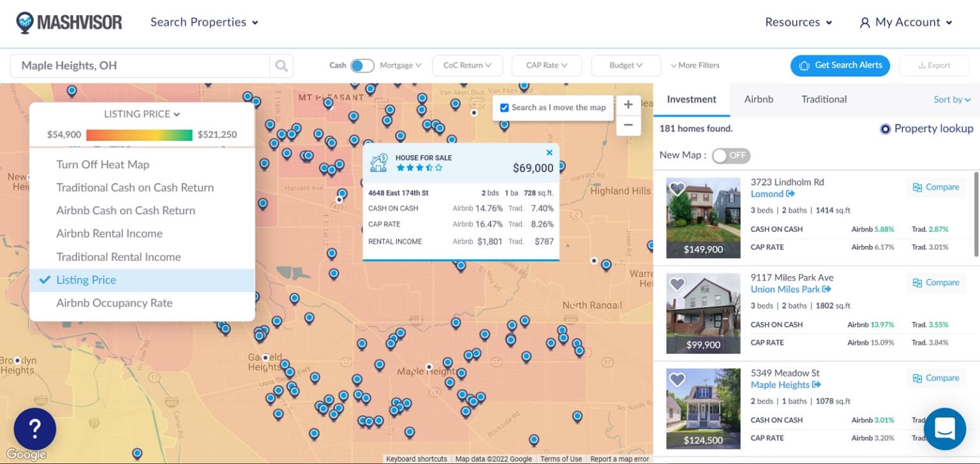Zoom in on the map with plus
The width and height of the screenshot is (980, 464).
(x=628, y=105)
